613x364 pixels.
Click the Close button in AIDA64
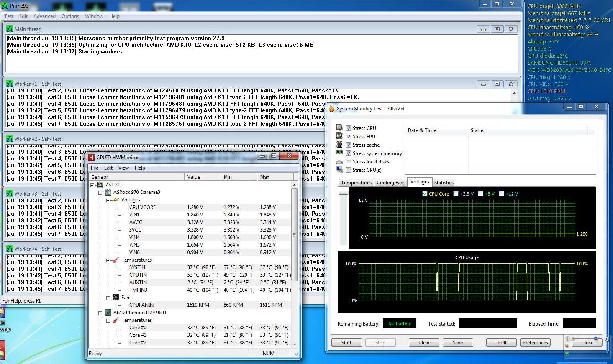[587, 342]
